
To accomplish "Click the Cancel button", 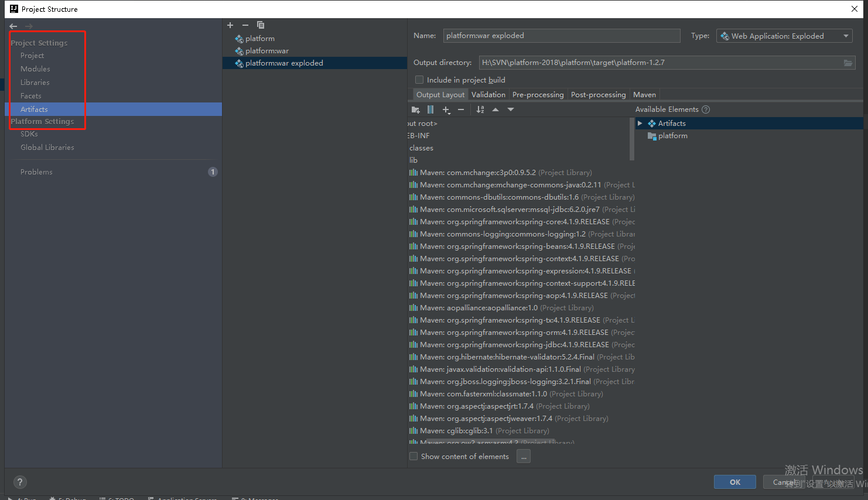I will coord(785,482).
